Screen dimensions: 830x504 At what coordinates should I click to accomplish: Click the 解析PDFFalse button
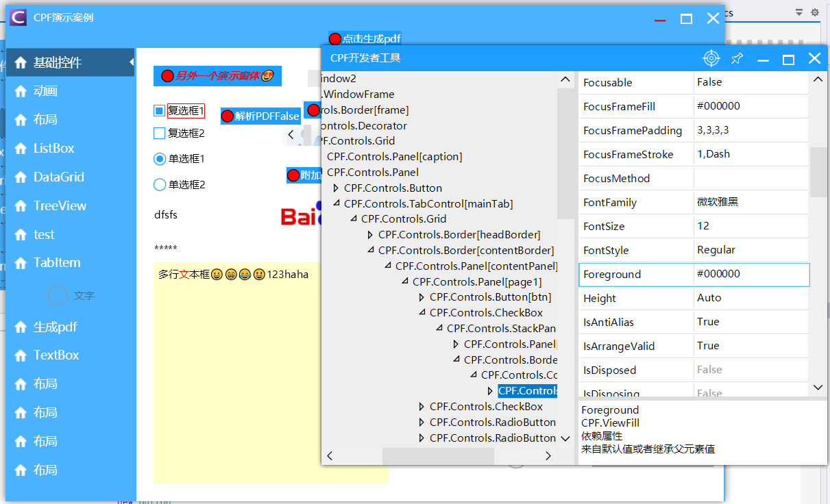[x=260, y=116]
